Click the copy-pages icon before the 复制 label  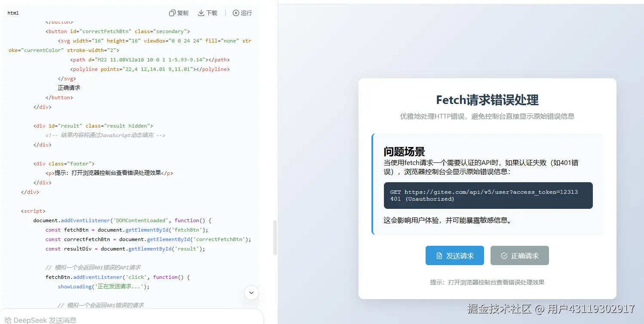[172, 13]
